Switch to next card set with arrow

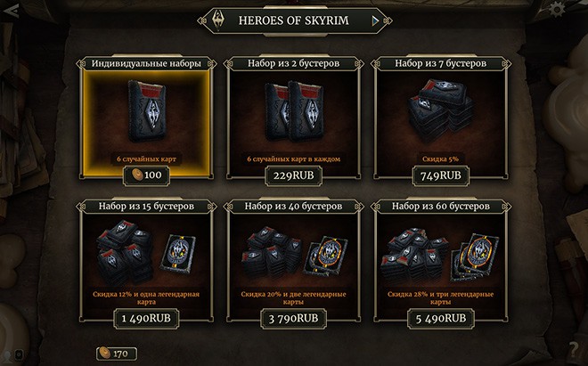[375, 21]
